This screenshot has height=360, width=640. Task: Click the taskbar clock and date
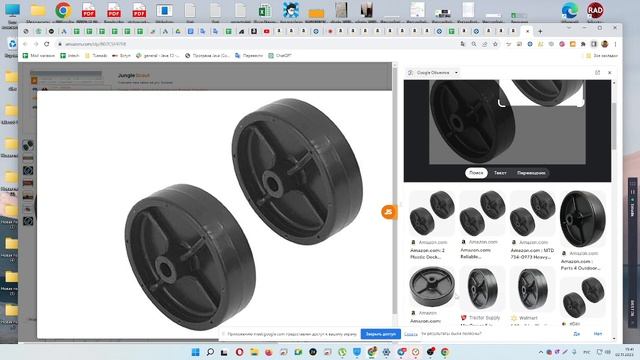click(625, 352)
